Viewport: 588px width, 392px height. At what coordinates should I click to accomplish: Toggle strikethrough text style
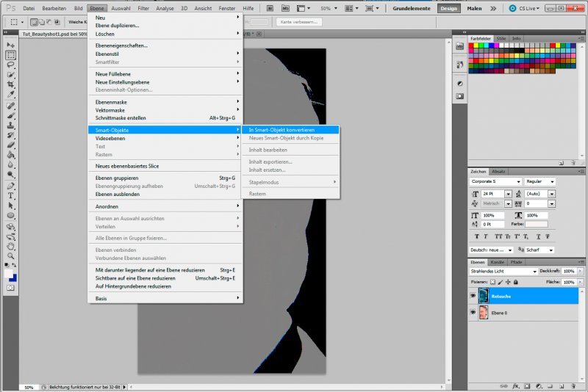[548, 236]
